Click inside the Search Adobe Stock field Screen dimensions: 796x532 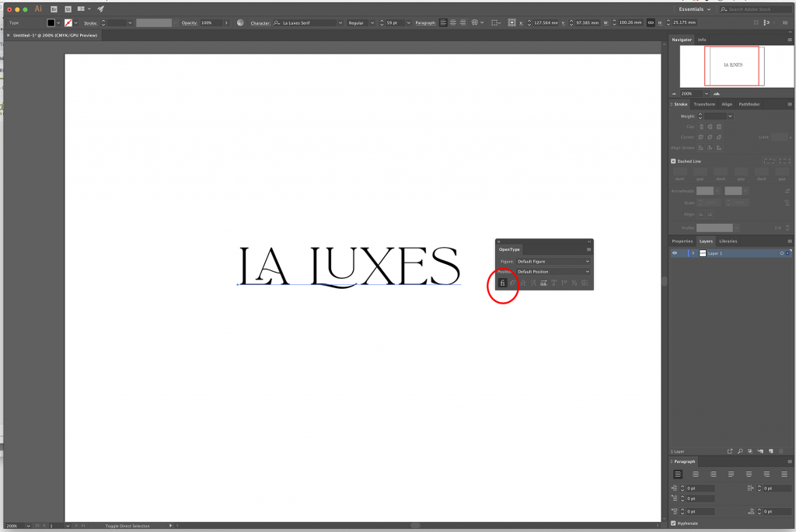click(x=750, y=9)
